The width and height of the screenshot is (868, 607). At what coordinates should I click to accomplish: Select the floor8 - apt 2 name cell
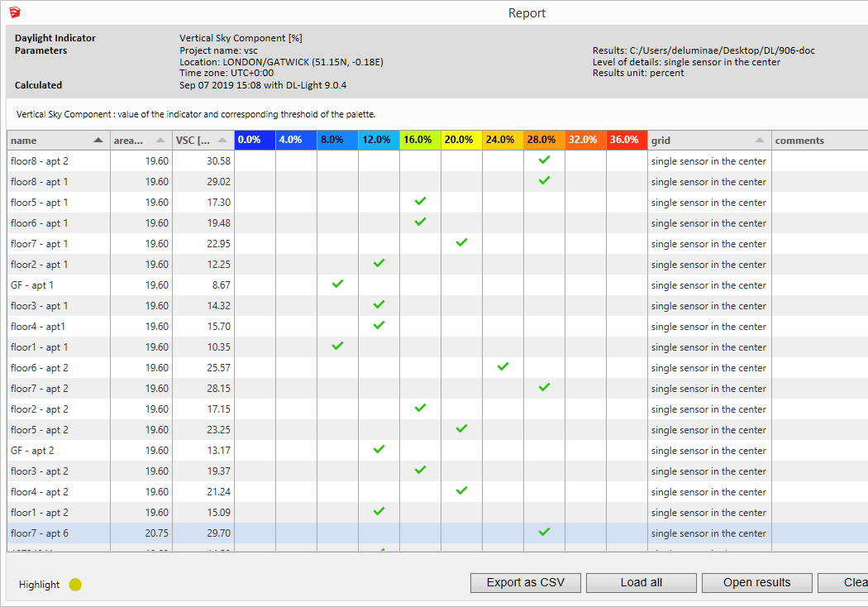tap(59, 161)
